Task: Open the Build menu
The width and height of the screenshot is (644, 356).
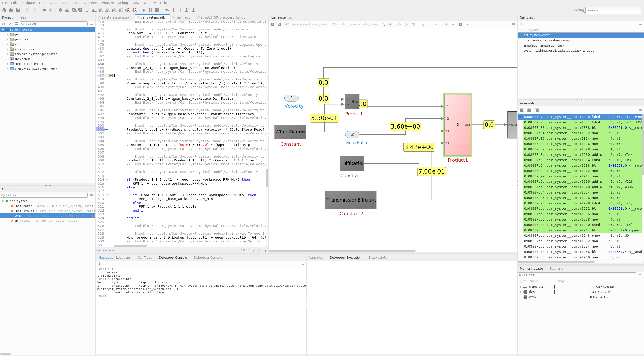Action: [x=75, y=3]
